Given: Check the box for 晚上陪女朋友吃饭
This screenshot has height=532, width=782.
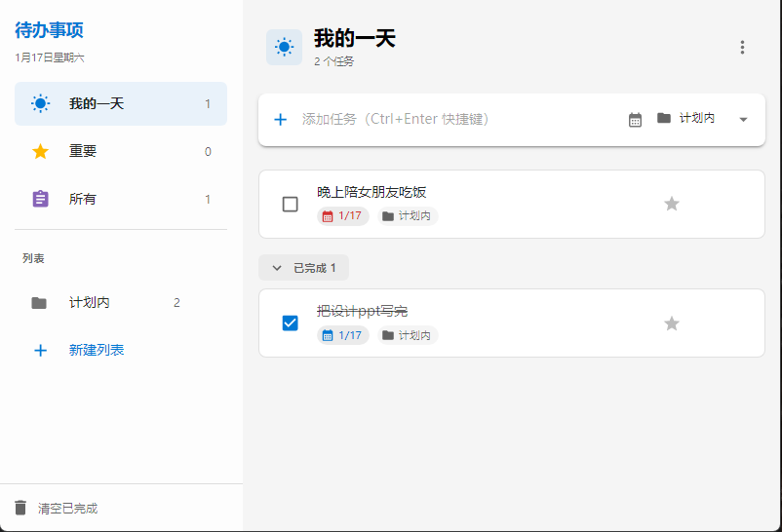Looking at the screenshot, I should pos(290,204).
